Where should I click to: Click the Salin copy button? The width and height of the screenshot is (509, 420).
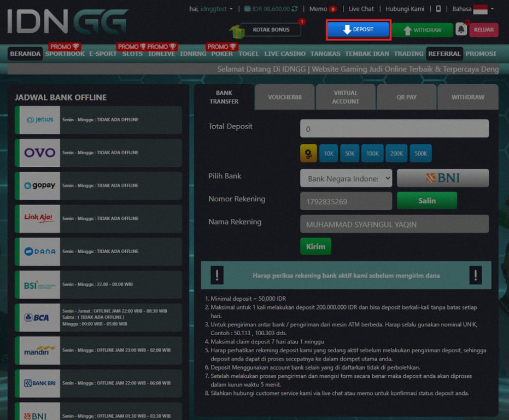(x=427, y=201)
